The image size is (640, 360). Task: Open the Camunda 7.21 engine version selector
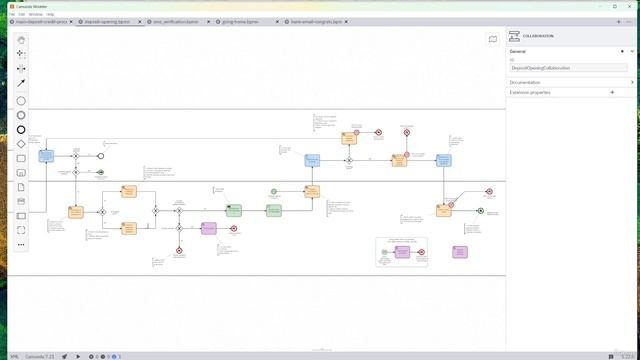tap(40, 356)
